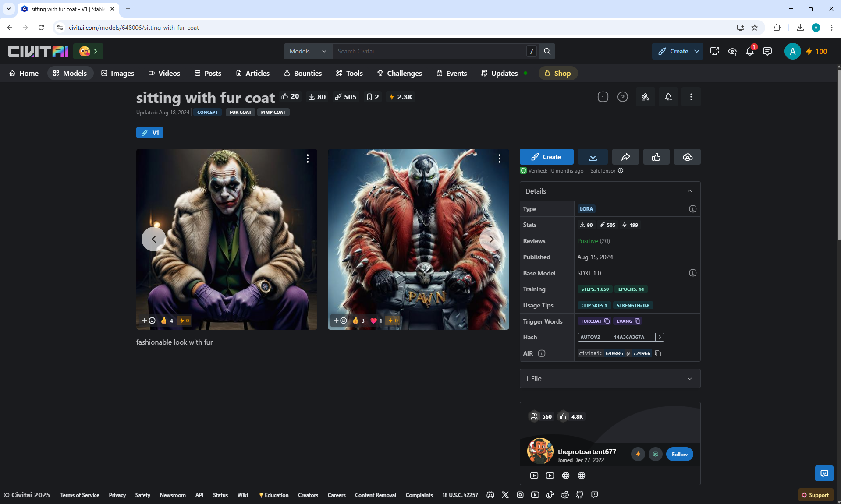Click the Civitai logo
The image size is (841, 504).
click(x=38, y=51)
